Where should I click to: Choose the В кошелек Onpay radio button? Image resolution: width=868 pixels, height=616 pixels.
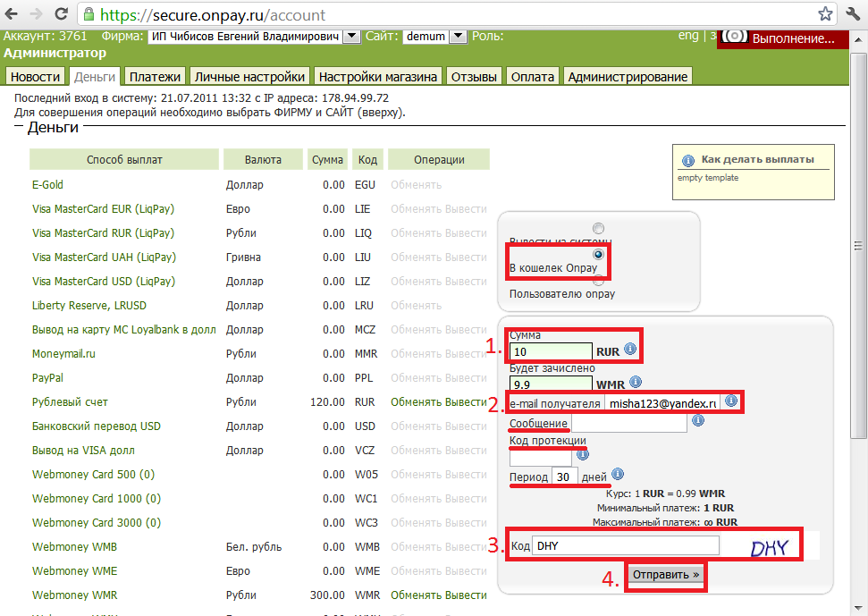coord(598,255)
